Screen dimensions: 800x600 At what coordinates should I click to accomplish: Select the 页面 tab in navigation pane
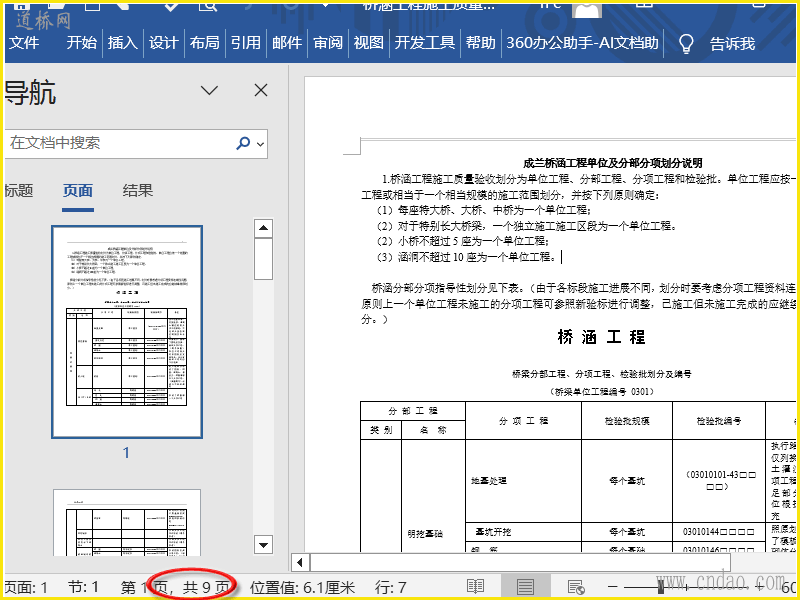[x=78, y=191]
